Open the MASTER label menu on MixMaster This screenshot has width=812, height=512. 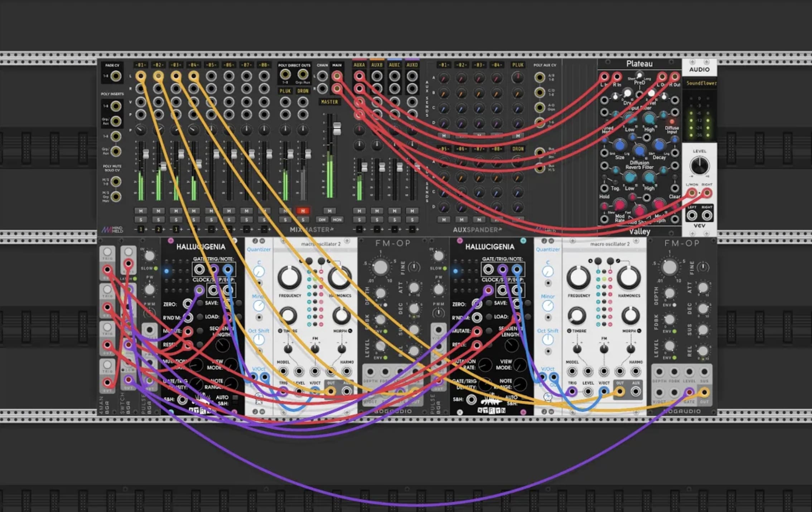coord(329,102)
